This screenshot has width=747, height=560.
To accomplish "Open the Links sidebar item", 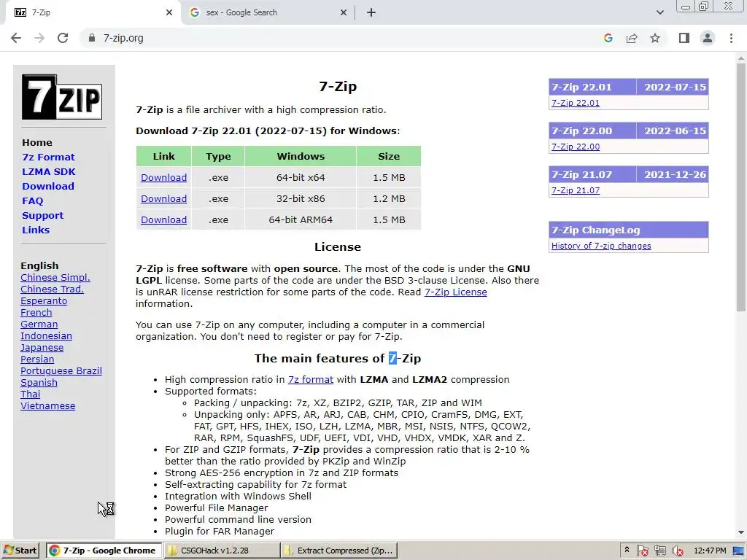I will pyautogui.click(x=36, y=230).
